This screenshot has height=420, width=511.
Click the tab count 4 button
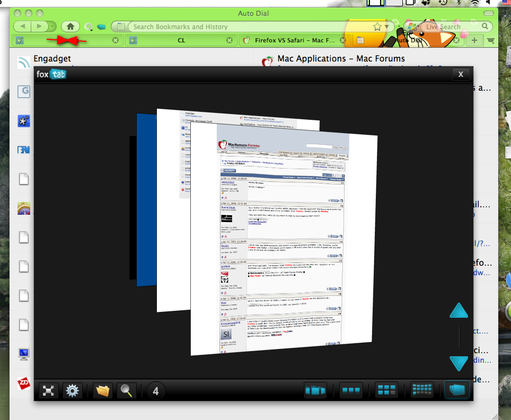pos(156,391)
